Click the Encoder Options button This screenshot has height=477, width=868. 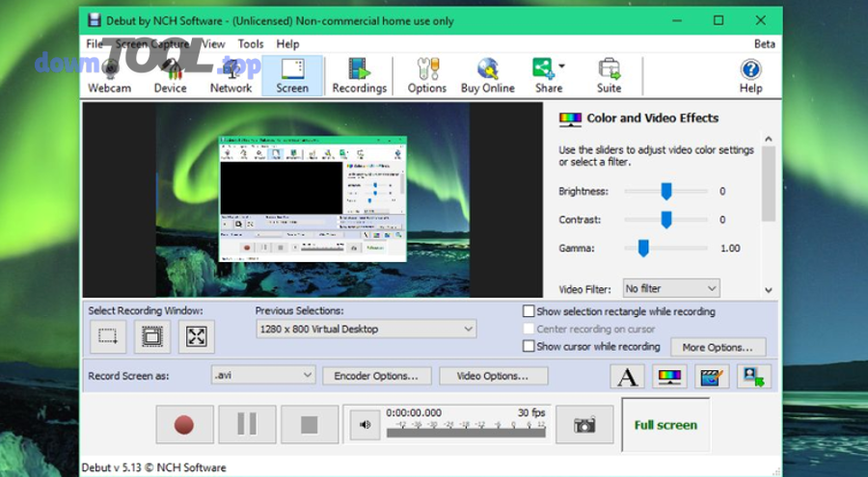pos(376,375)
